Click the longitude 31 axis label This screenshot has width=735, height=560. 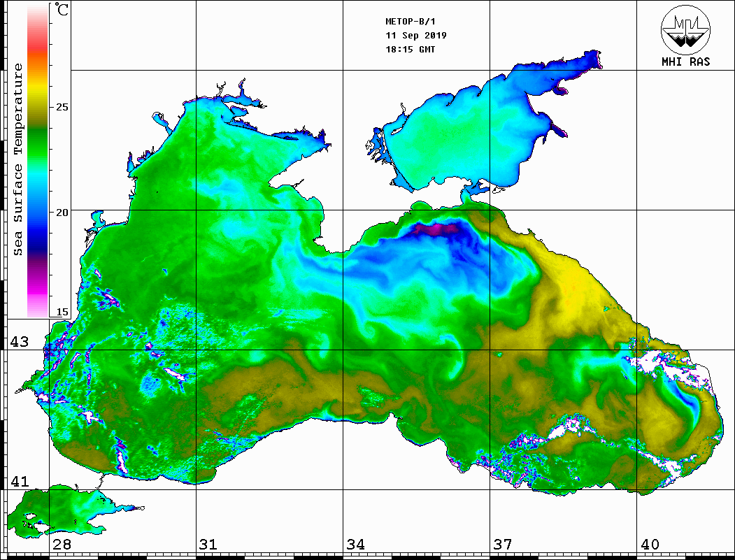(208, 545)
